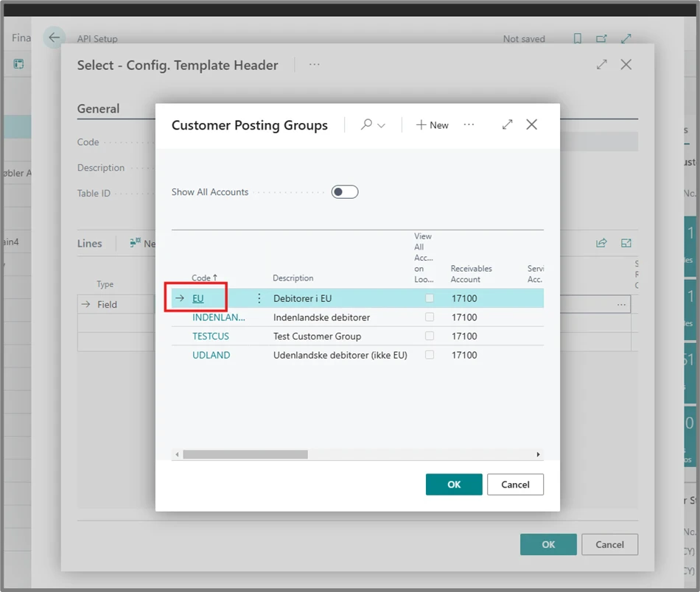Viewport: 700px width, 592px height.
Task: Click the ellipsis at end of Field line row
Action: [x=621, y=305]
